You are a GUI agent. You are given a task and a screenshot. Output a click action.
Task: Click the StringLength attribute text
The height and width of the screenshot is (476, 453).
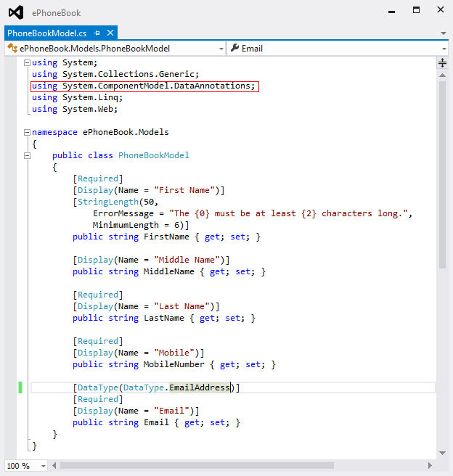[107, 202]
